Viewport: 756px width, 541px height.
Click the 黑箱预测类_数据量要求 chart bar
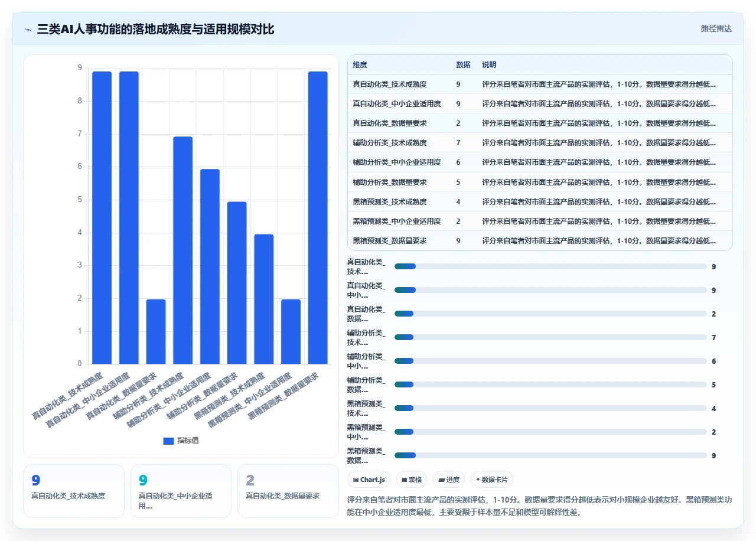(318, 217)
